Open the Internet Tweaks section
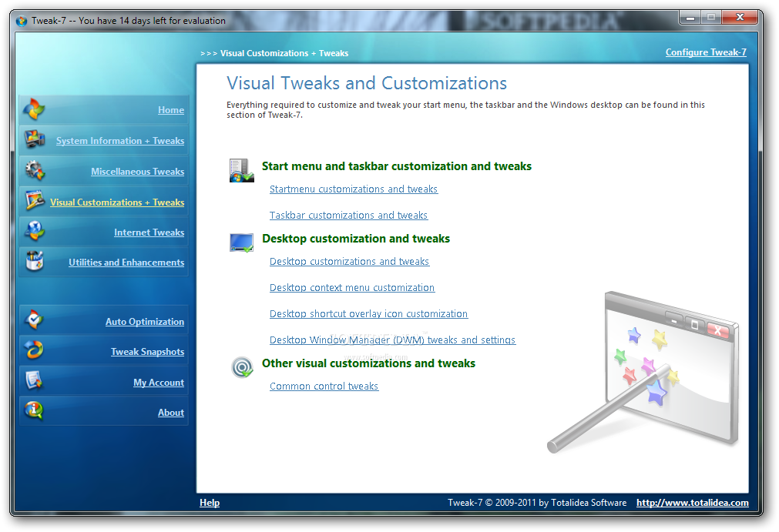779x532 pixels. pyautogui.click(x=149, y=233)
